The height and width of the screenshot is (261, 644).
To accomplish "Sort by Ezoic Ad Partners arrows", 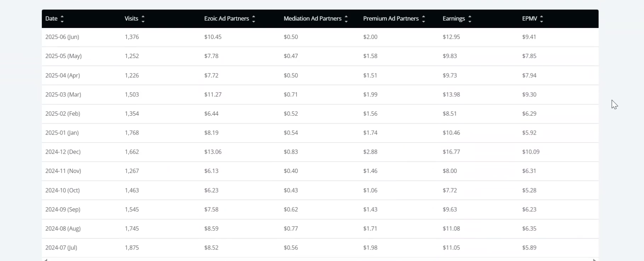I will tap(254, 19).
